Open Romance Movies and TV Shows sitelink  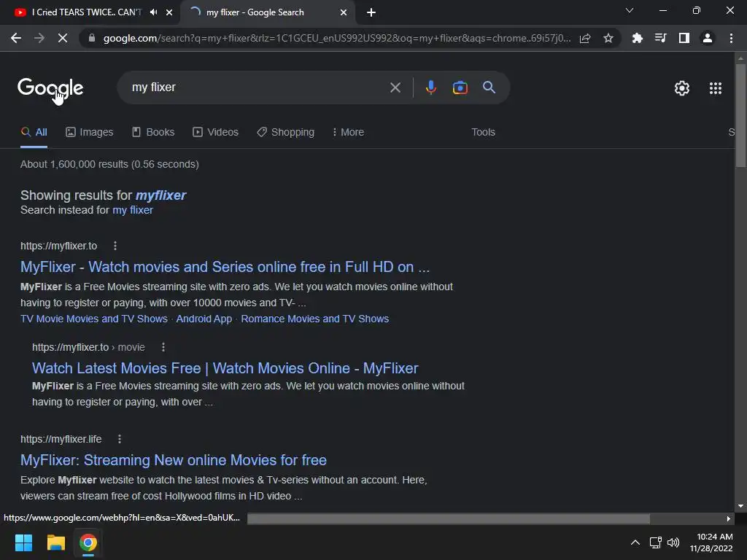[314, 319]
